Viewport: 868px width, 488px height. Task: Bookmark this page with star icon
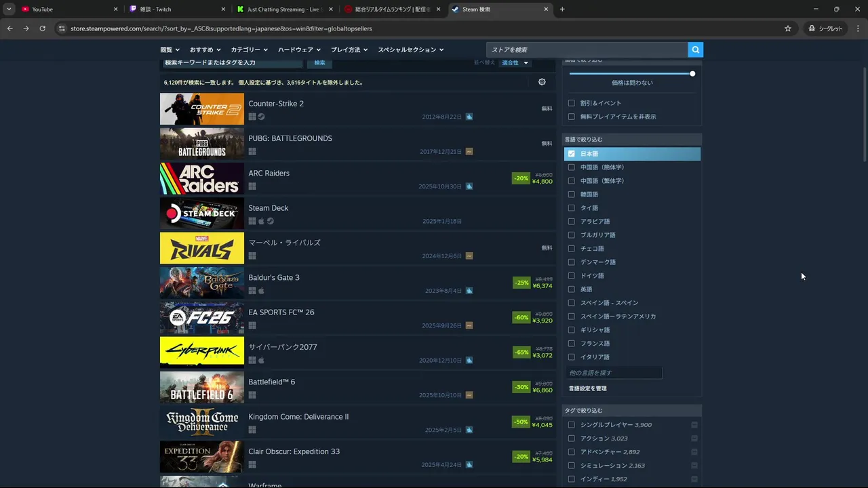pyautogui.click(x=788, y=28)
